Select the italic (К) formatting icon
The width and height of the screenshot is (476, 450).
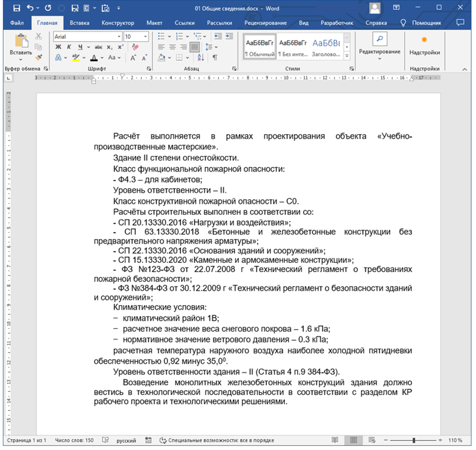69,47
